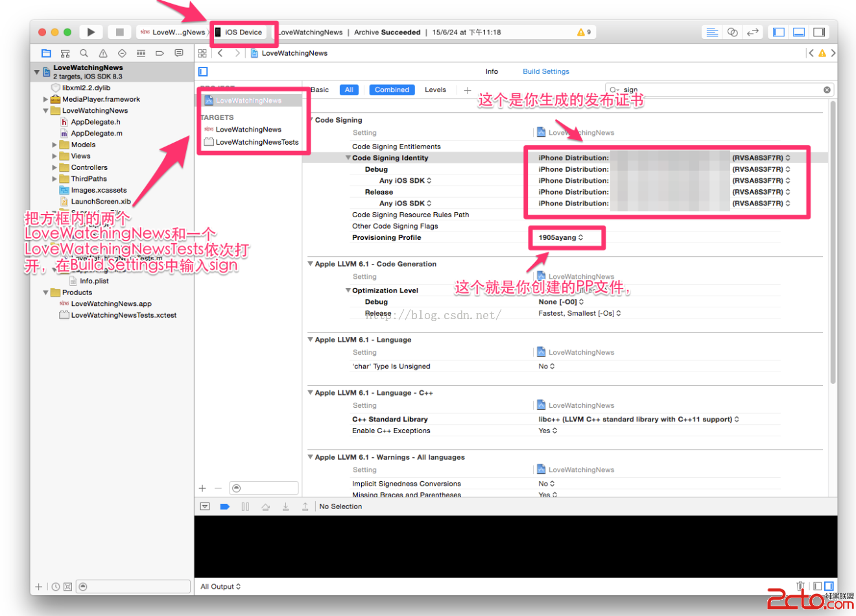
Task: Add a new target with the plus button
Action: pyautogui.click(x=202, y=488)
